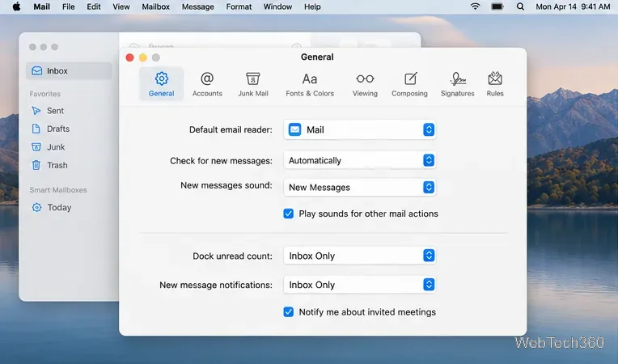Open the Format menu
This screenshot has width=618, height=364.
(x=239, y=6)
